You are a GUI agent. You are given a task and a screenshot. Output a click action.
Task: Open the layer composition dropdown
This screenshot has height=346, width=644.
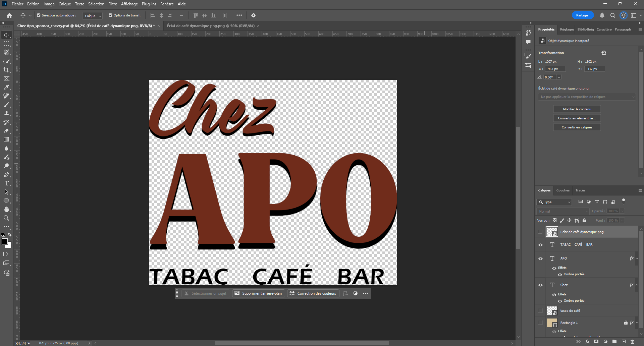(587, 97)
